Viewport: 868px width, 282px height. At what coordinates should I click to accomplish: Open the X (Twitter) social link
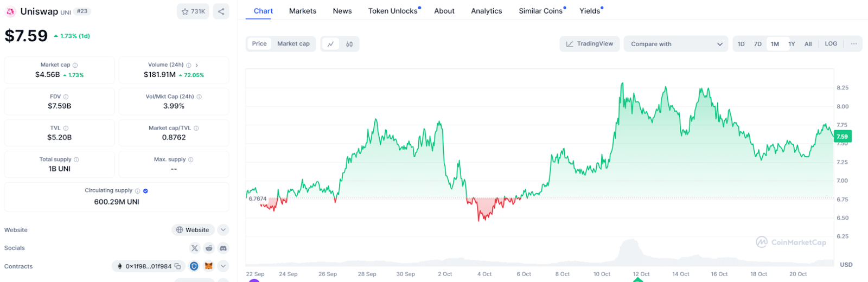coord(195,248)
